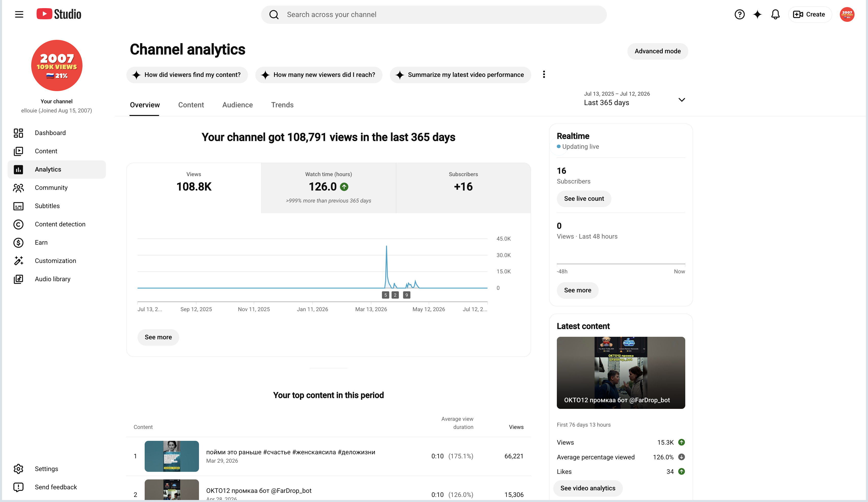Click See video analytics button
Image resolution: width=868 pixels, height=502 pixels.
[x=588, y=488]
